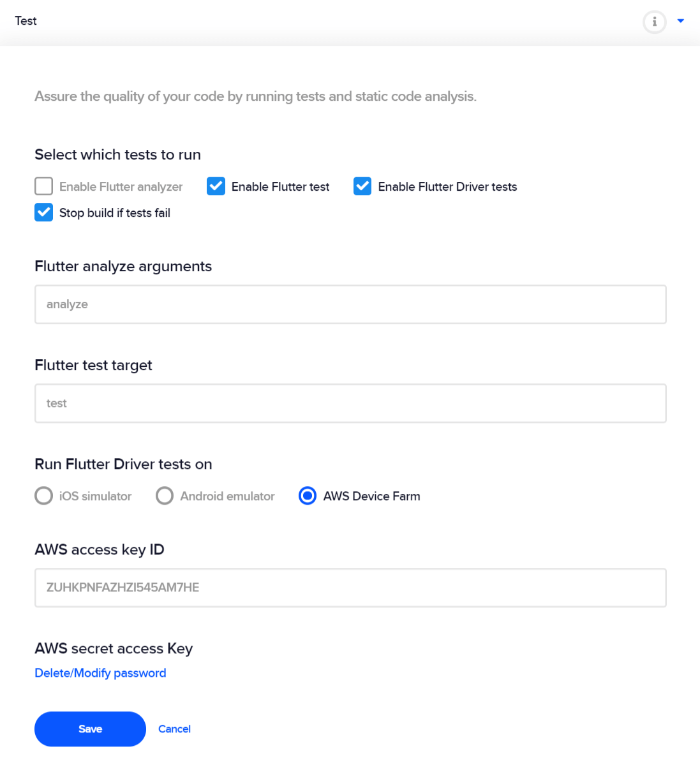Expand the dropdown arrow beside the info icon

tap(680, 20)
